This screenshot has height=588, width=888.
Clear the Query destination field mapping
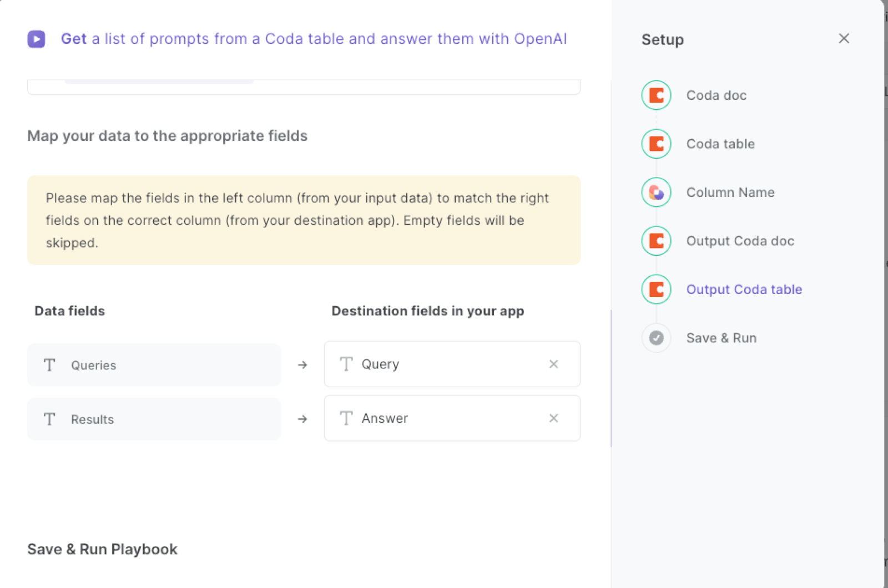point(553,364)
